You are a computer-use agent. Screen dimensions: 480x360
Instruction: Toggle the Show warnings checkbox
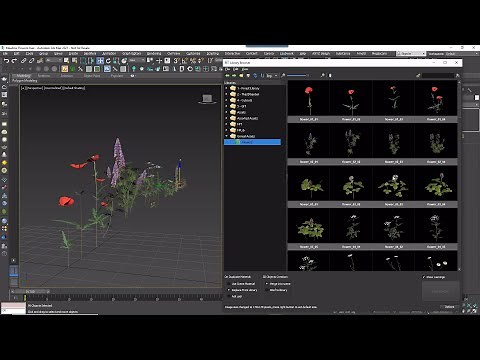[x=424, y=277]
